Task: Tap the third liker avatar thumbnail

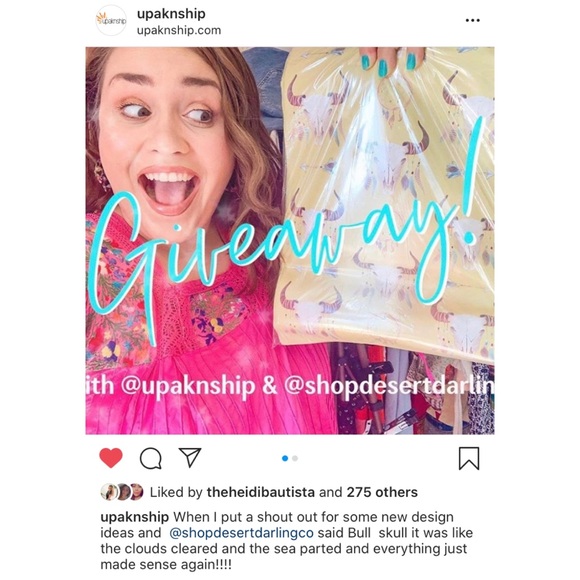Action: (x=136, y=492)
